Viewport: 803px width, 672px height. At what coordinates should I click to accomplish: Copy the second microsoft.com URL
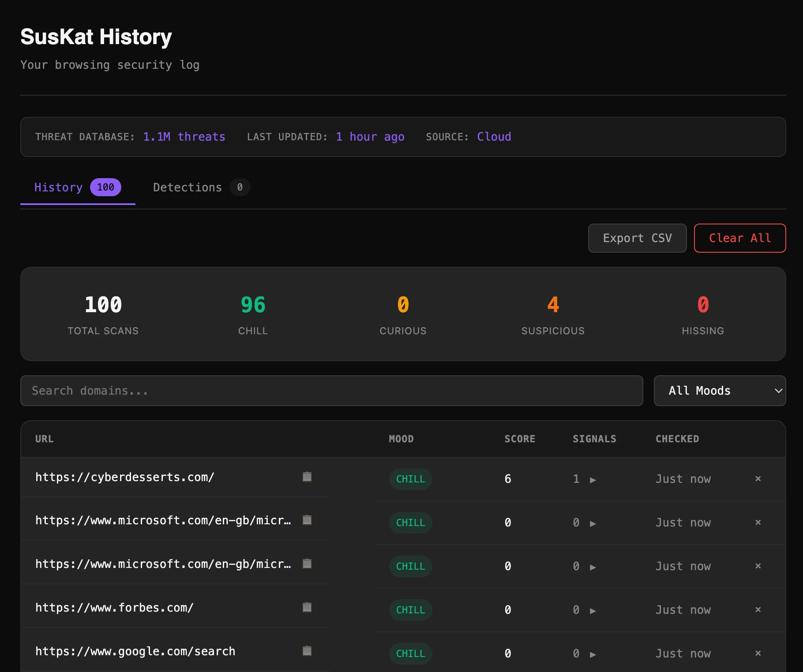click(307, 564)
